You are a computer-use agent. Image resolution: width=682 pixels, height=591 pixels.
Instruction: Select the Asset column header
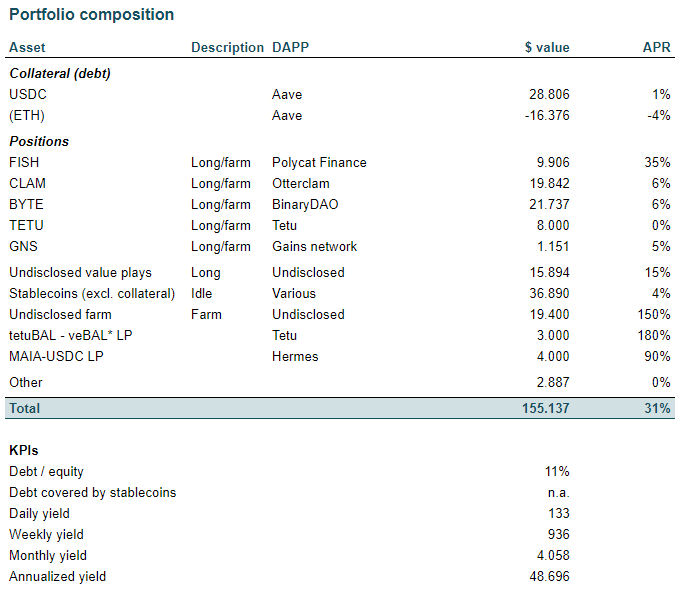click(x=27, y=47)
